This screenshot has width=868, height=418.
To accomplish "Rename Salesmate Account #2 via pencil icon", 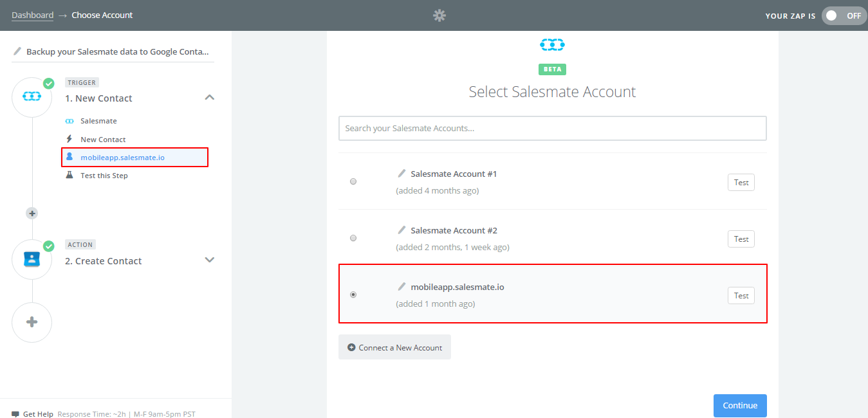I will click(x=402, y=230).
